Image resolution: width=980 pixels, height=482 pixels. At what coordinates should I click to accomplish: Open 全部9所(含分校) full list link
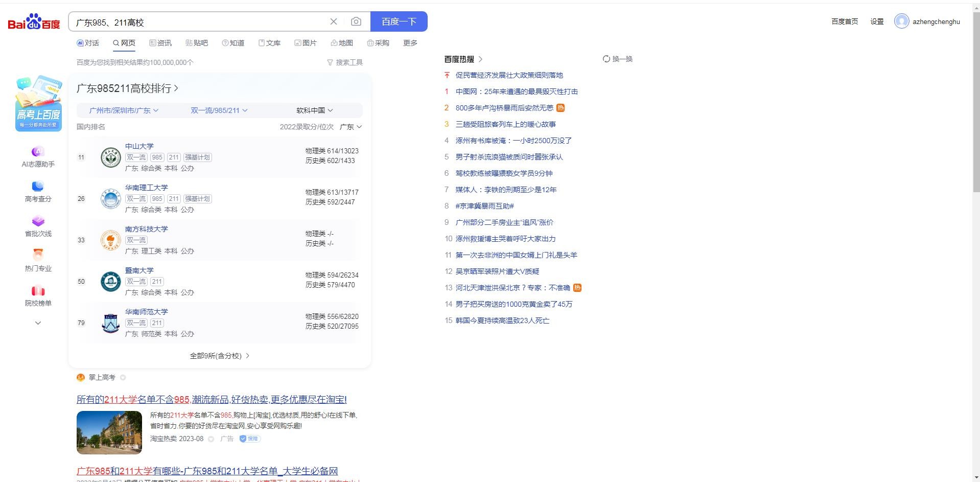click(219, 356)
